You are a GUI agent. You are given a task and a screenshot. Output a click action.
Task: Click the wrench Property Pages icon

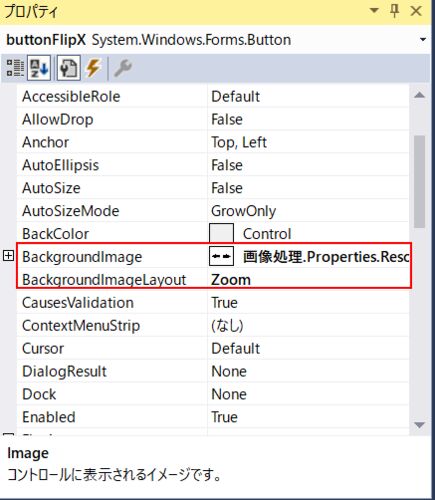[123, 68]
